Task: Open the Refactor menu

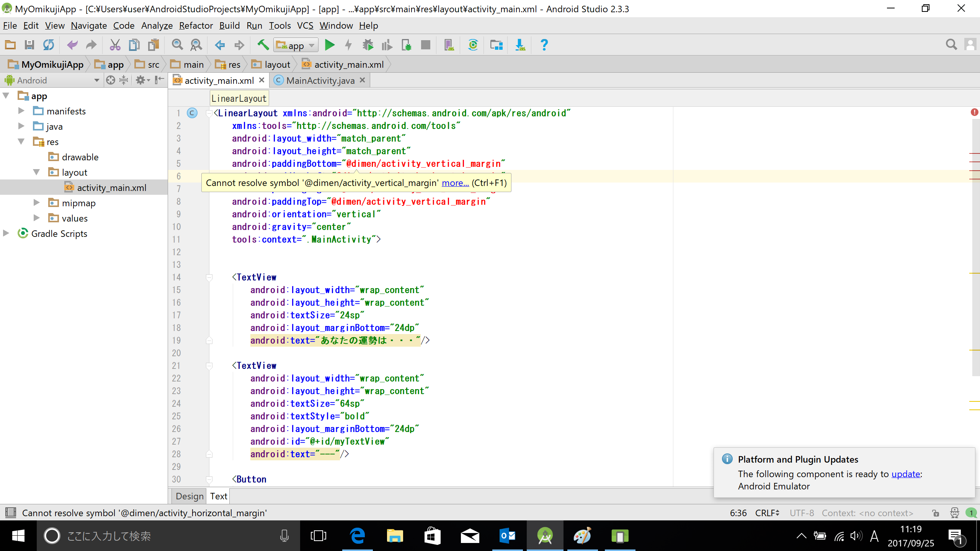Action: point(196,26)
